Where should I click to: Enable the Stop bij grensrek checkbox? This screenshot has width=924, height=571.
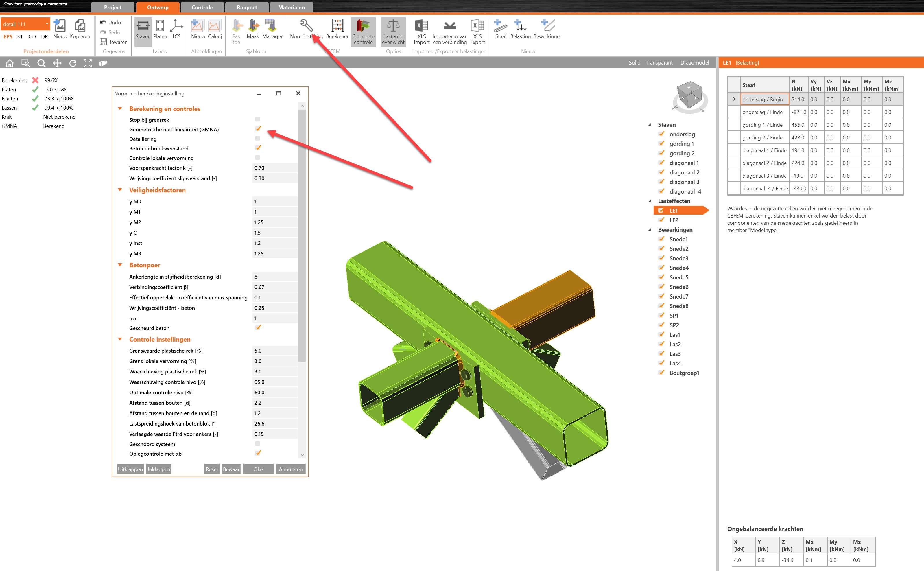pos(257,119)
